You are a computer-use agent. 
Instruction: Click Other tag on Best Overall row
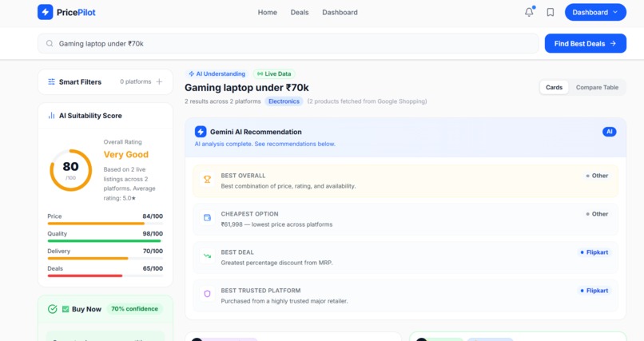pos(597,176)
